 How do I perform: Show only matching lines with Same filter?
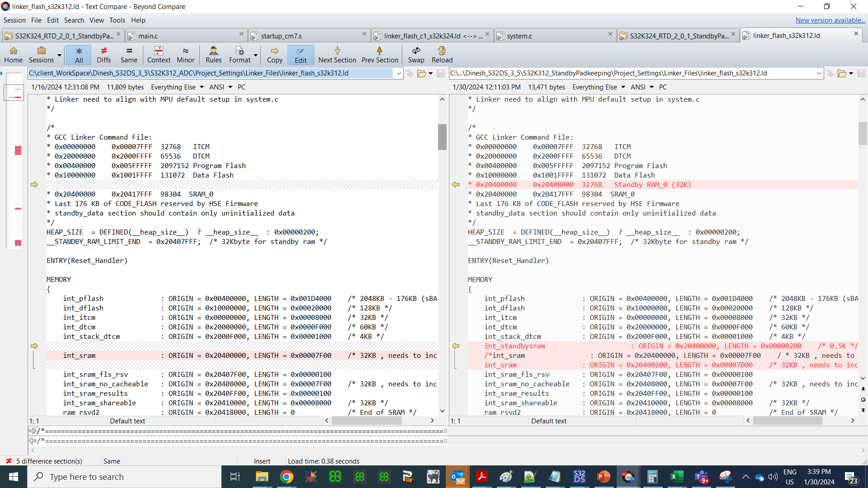tap(129, 55)
